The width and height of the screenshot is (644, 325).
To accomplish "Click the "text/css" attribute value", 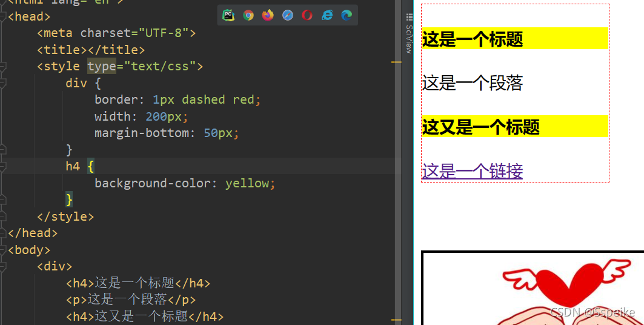I will 160,66.
